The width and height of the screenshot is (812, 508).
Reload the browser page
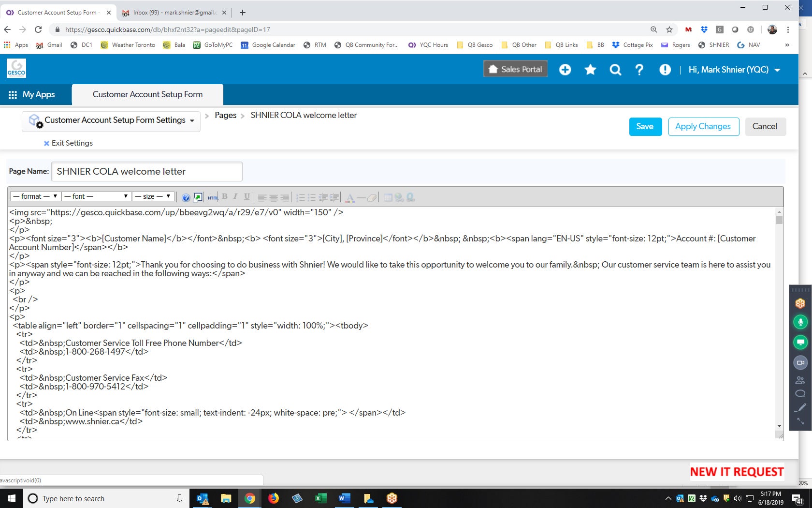click(x=38, y=30)
